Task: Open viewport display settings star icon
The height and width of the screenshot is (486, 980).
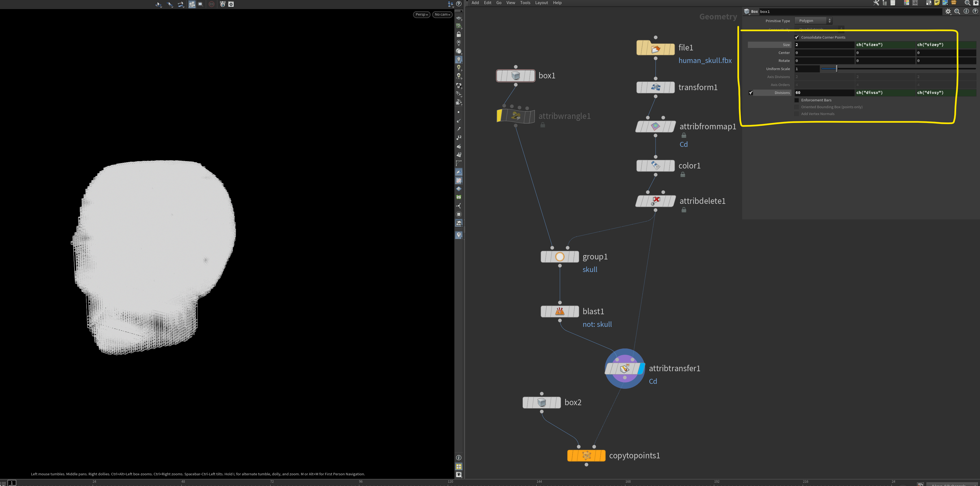Action: (x=231, y=4)
